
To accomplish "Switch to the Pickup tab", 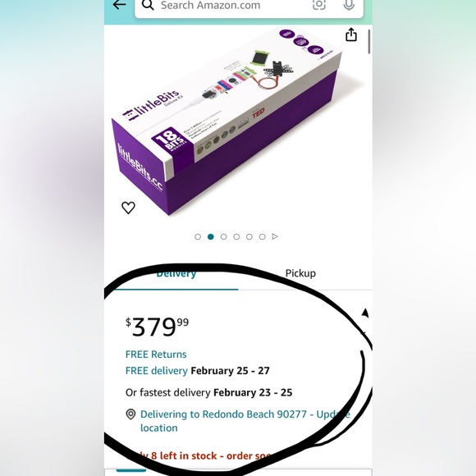I will (x=300, y=273).
